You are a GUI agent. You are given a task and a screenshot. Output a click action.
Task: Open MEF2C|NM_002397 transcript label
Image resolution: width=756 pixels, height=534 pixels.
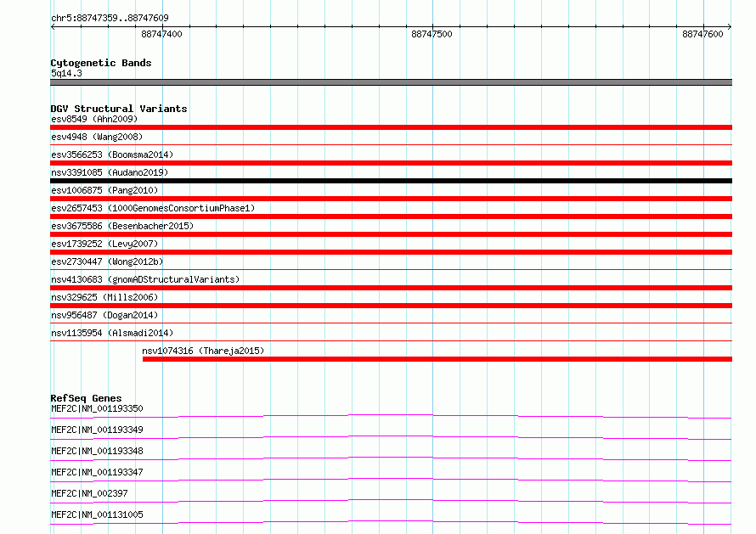(x=89, y=493)
